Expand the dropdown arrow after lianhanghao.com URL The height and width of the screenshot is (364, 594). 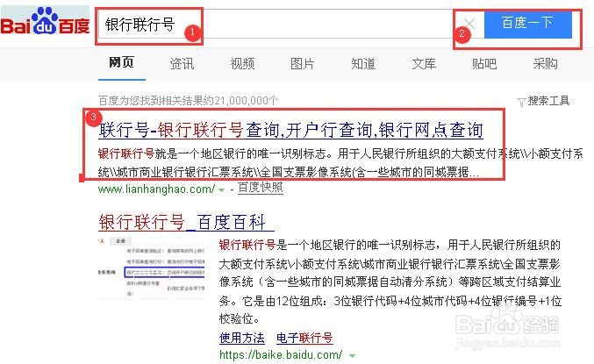(x=222, y=189)
